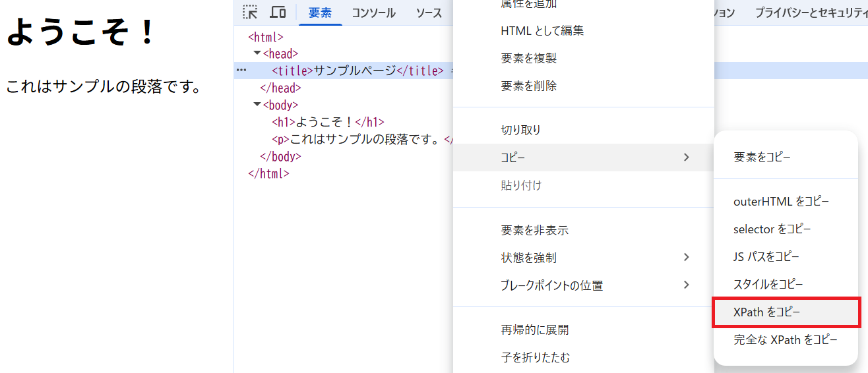Click the three-dot icon beside title row

pyautogui.click(x=241, y=71)
